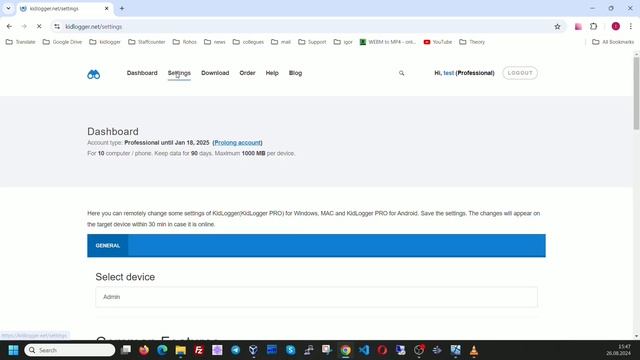Select Settings in the site menu

(x=179, y=73)
